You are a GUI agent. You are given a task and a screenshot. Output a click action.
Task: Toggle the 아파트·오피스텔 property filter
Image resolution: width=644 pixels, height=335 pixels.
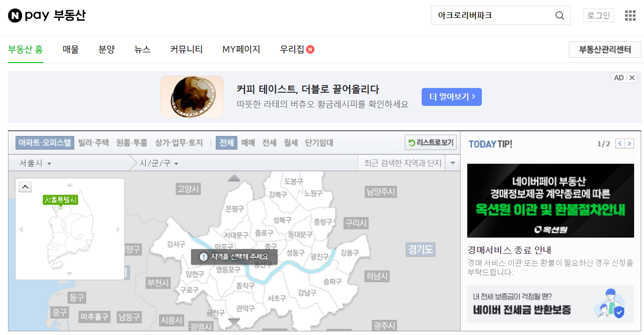[x=46, y=142]
